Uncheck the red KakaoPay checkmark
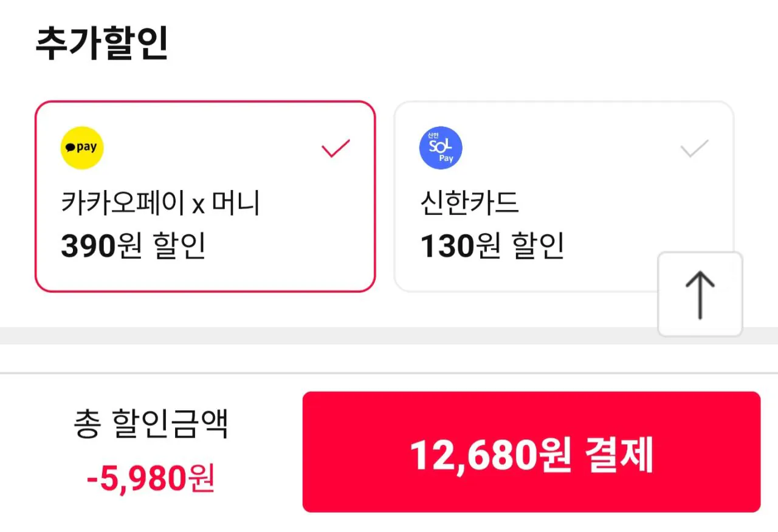 coord(336,148)
